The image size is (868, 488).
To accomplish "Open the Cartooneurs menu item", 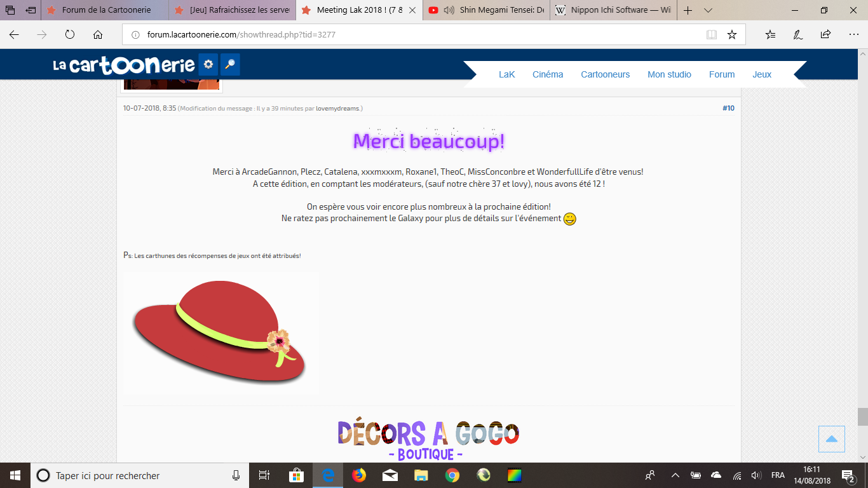I will click(606, 74).
